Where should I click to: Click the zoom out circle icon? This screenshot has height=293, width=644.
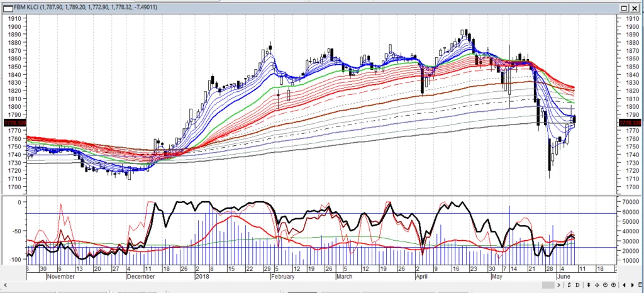click(x=606, y=285)
